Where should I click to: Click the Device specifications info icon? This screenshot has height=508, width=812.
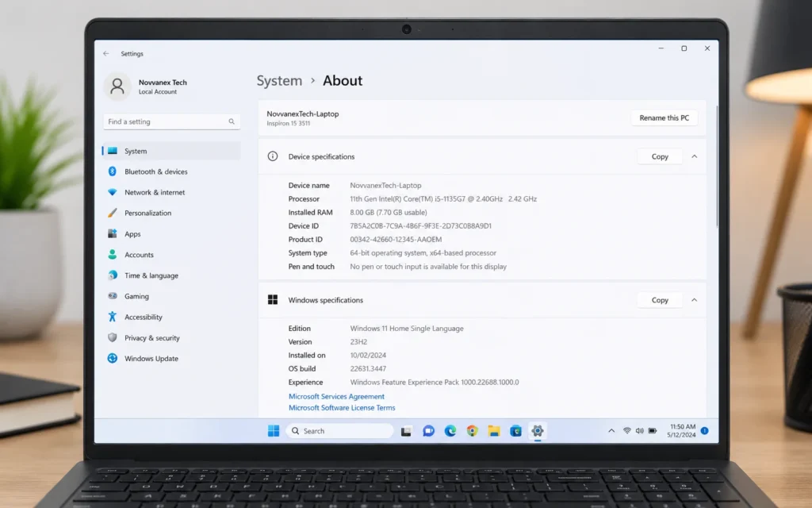coord(273,156)
